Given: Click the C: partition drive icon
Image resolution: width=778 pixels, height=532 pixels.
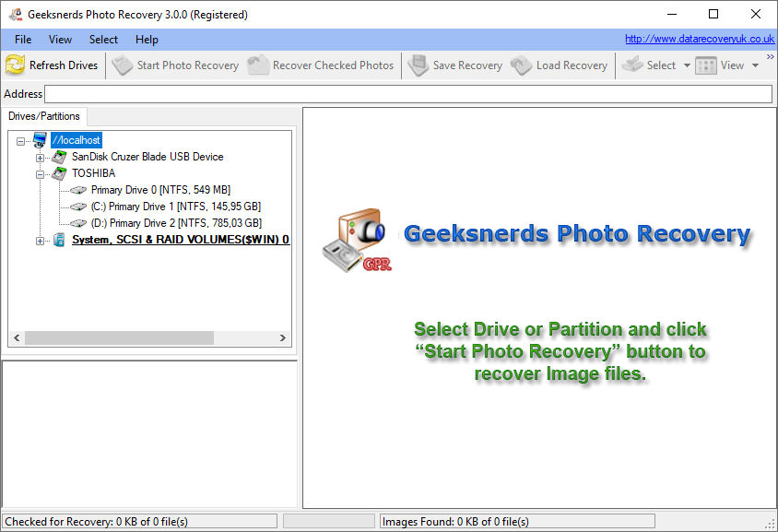Looking at the screenshot, I should [x=78, y=207].
